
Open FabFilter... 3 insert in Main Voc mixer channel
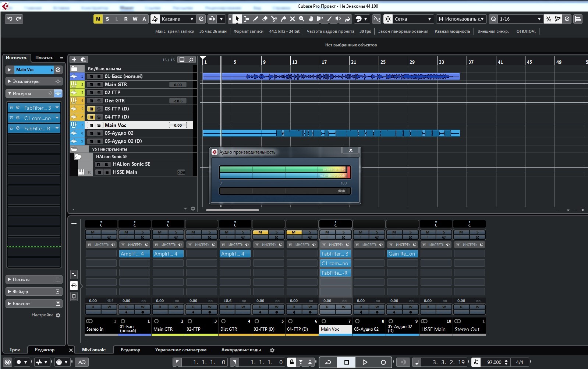335,254
